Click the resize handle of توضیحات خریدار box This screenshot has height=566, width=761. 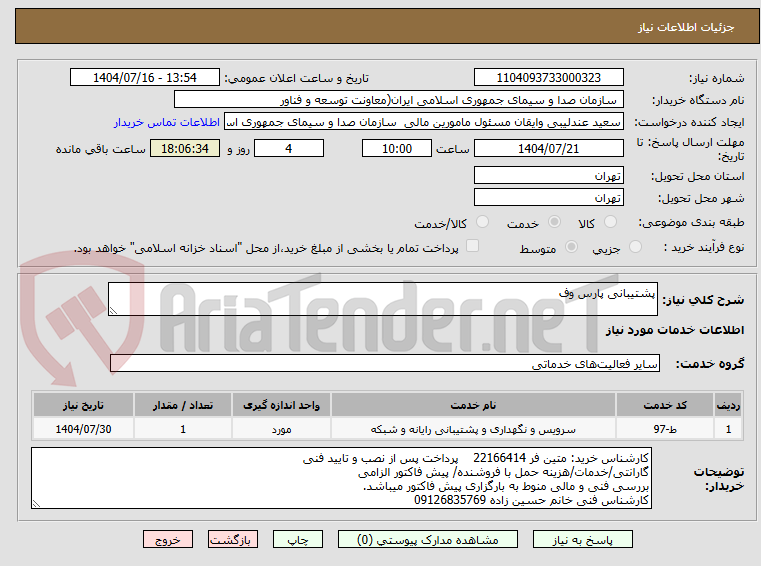36,504
